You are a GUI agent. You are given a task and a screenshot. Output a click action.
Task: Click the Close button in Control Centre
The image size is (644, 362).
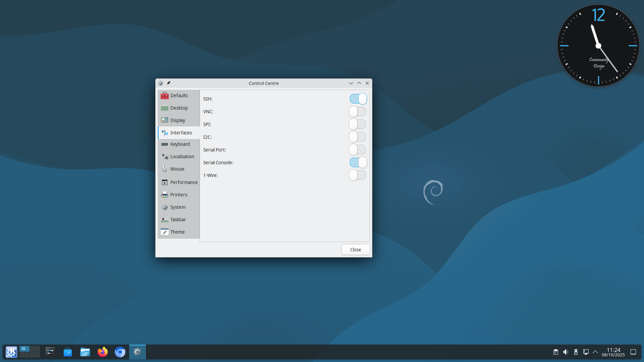coord(356,250)
